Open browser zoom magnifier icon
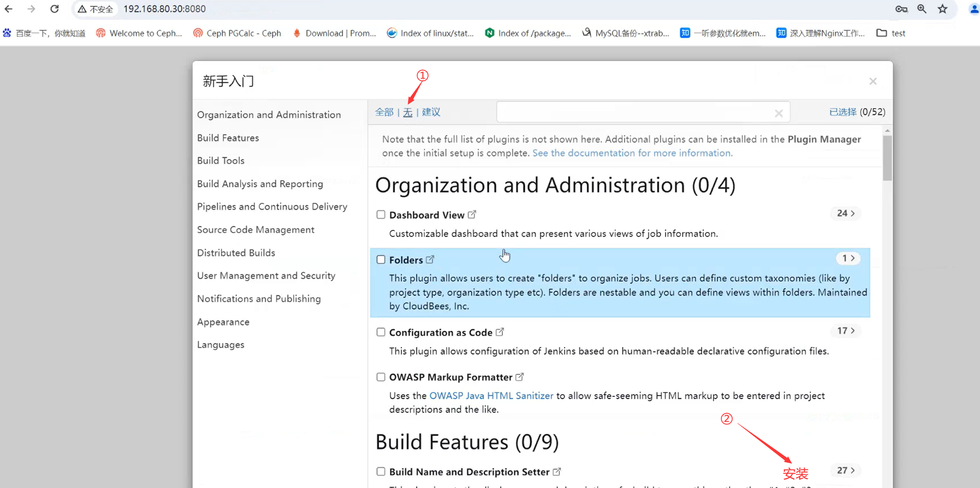980x488 pixels. tap(922, 9)
